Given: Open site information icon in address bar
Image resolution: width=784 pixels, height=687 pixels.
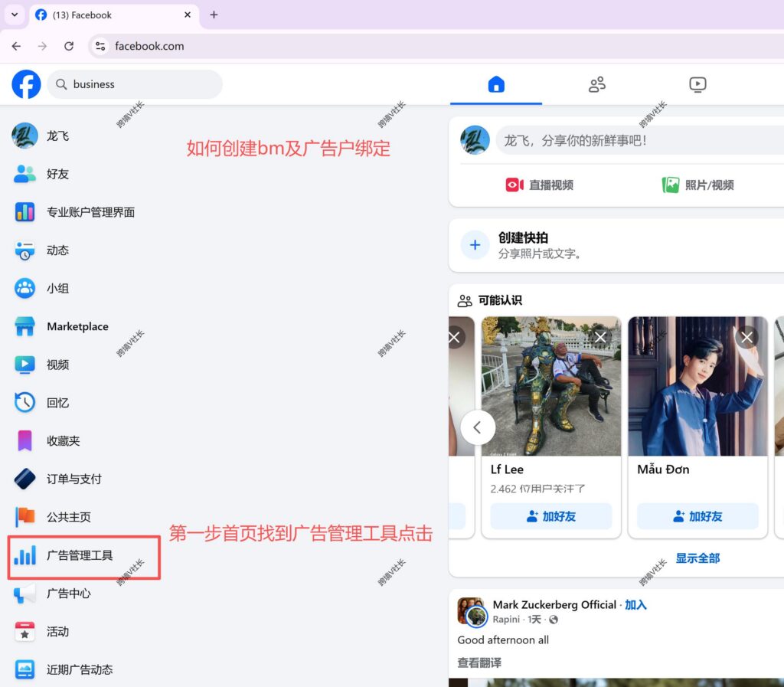Looking at the screenshot, I should pyautogui.click(x=100, y=46).
